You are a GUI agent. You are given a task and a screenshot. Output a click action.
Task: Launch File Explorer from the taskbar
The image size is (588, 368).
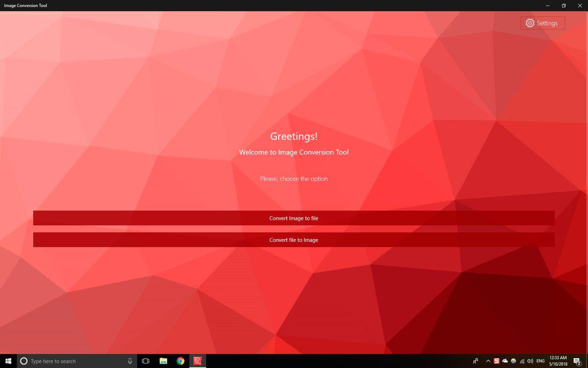pyautogui.click(x=163, y=361)
